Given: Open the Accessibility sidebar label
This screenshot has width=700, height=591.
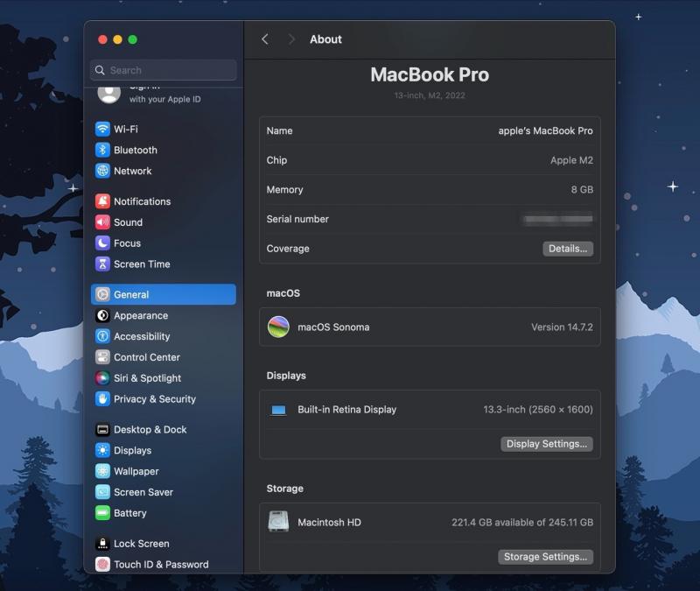Looking at the screenshot, I should tap(142, 336).
